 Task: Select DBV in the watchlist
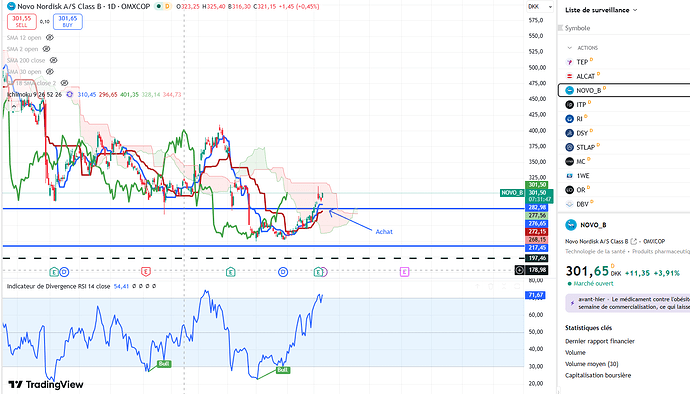tap(624, 204)
